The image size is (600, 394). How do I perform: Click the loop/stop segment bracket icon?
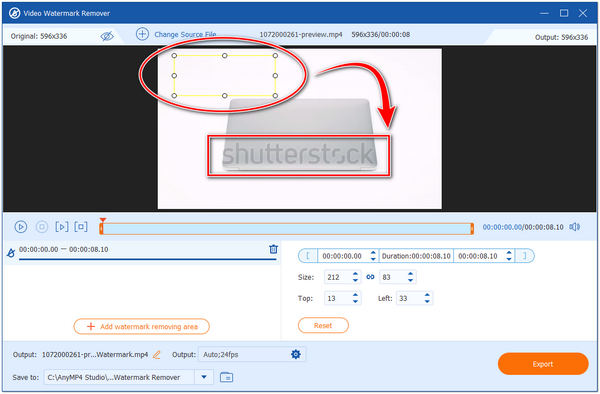81,227
